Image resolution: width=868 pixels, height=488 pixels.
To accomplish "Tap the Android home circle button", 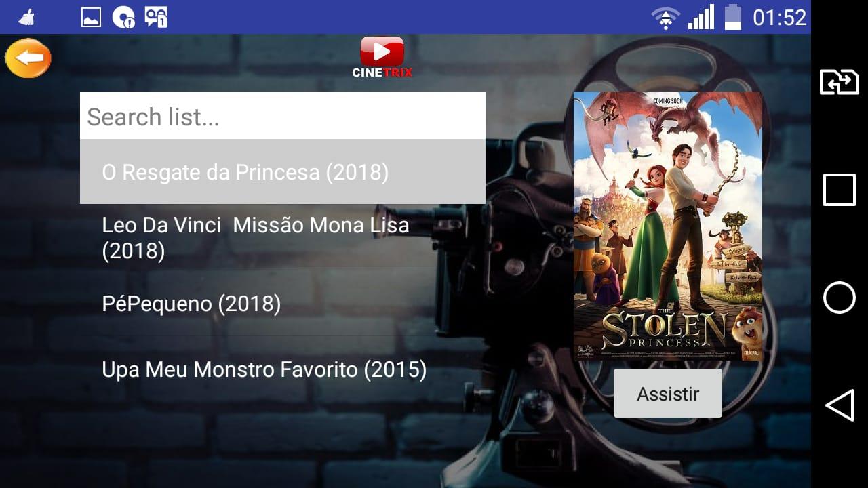I will pyautogui.click(x=840, y=298).
